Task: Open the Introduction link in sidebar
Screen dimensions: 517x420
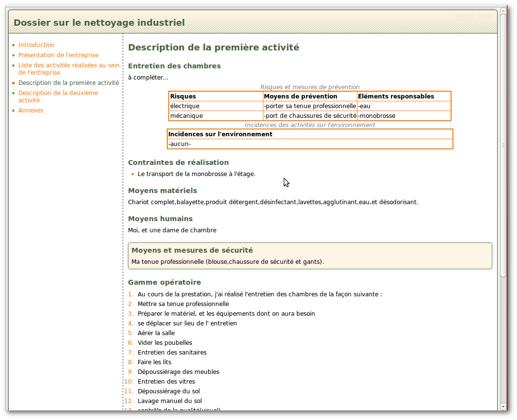Action: pyautogui.click(x=36, y=45)
